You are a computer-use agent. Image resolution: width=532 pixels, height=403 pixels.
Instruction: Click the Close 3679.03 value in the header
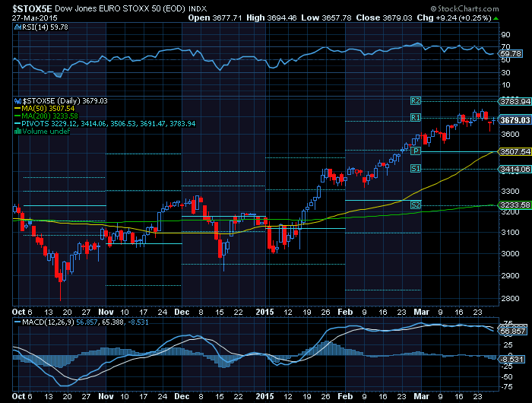384,17
